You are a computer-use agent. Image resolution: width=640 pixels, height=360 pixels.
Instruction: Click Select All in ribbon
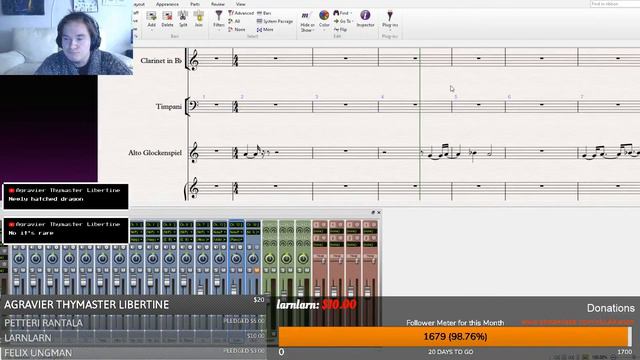coord(235,21)
